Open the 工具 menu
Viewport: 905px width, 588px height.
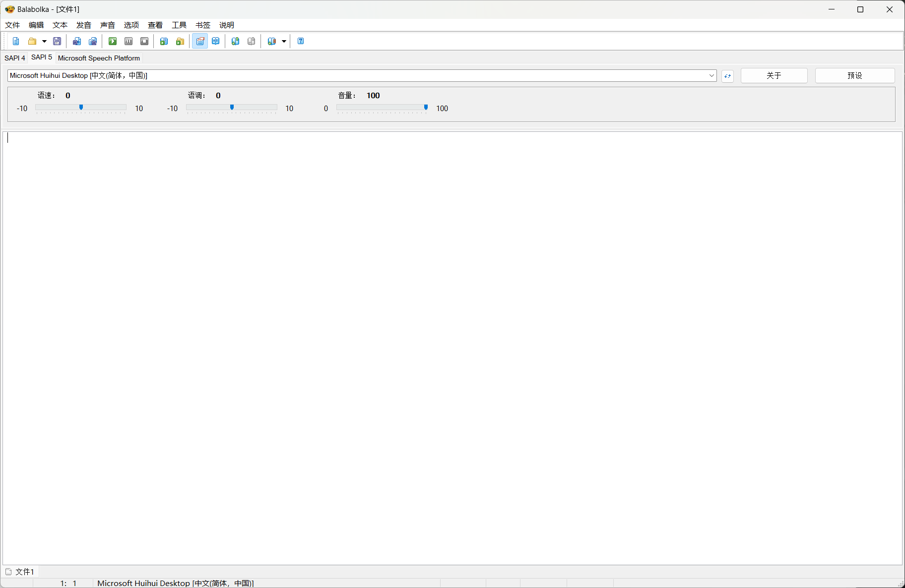click(179, 25)
